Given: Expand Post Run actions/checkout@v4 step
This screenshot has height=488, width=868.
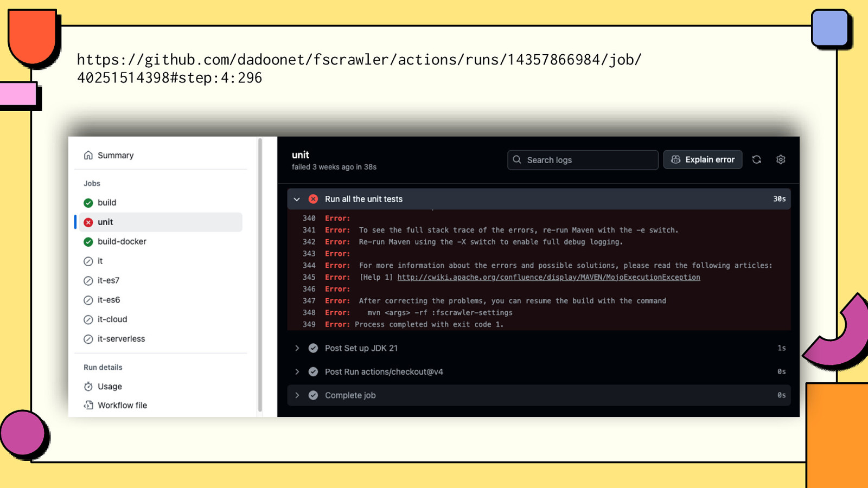Looking at the screenshot, I should 297,372.
